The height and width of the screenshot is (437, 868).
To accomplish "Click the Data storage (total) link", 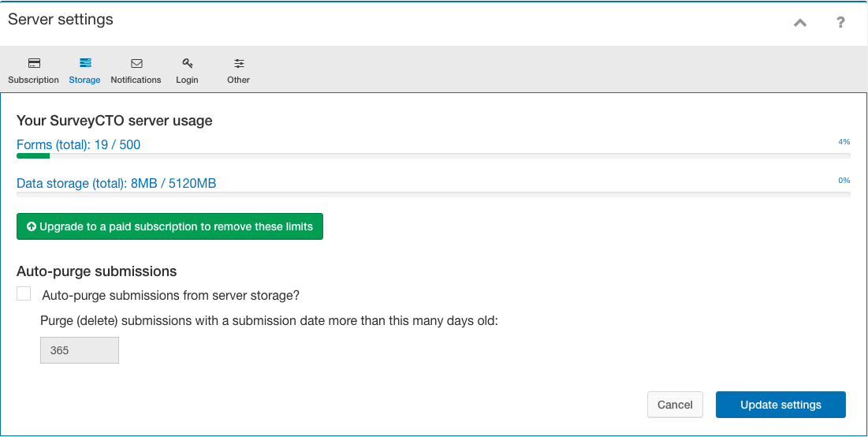I will 116,183.
